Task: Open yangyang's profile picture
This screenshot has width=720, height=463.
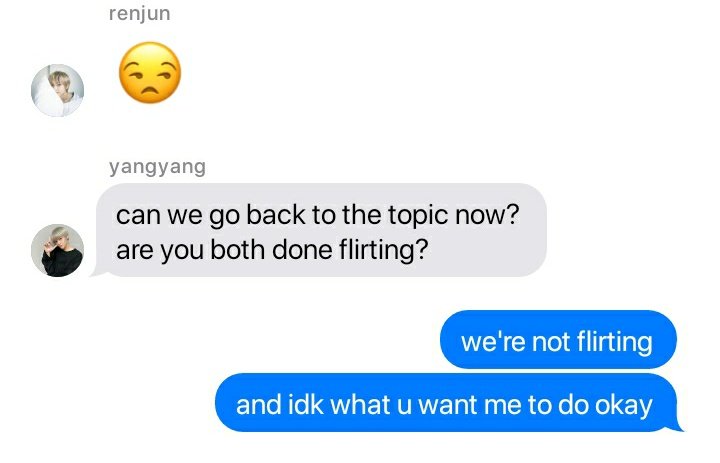Action: [x=57, y=250]
